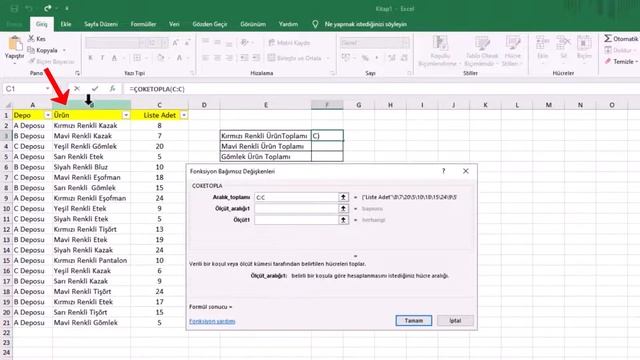640x360 pixels.
Task: Open the Sayfa Düzeni tab
Action: click(101, 24)
